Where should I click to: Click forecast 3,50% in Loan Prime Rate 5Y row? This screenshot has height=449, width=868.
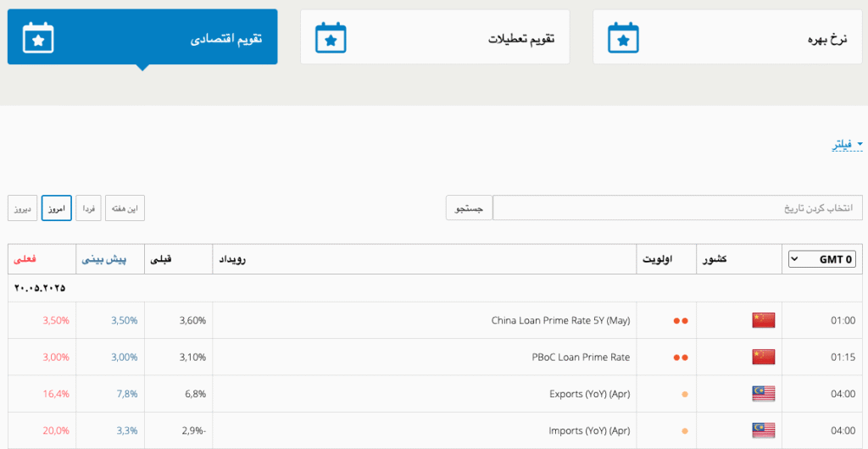125,321
